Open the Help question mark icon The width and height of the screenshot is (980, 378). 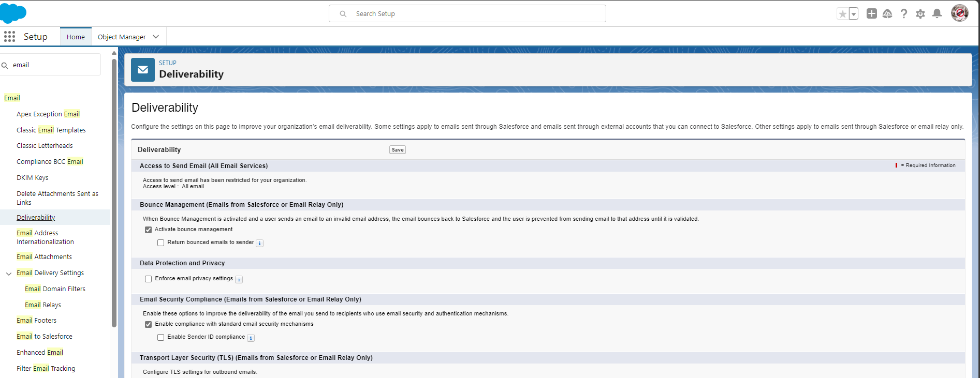click(904, 13)
